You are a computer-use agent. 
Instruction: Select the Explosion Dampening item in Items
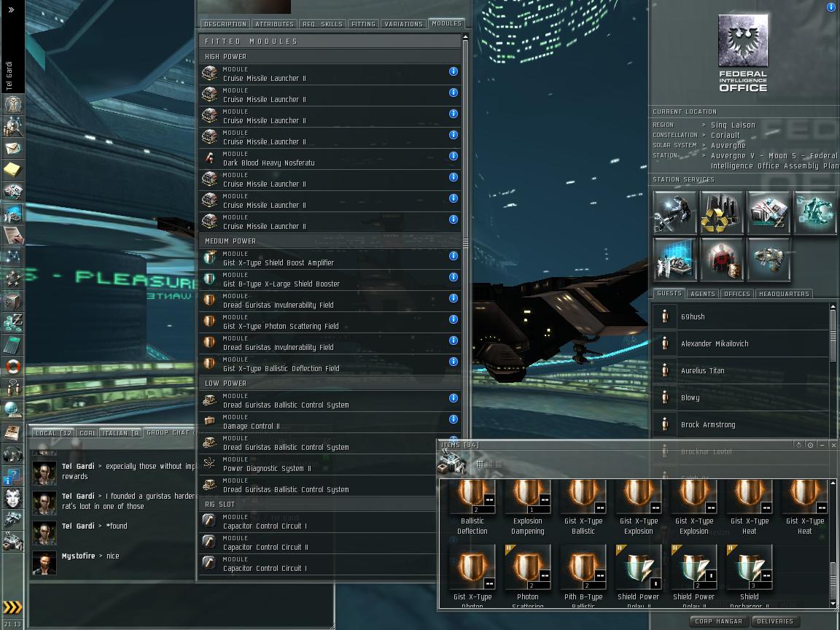[x=528, y=507]
